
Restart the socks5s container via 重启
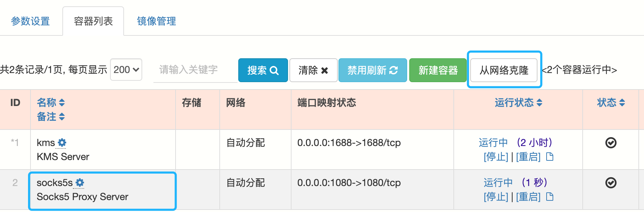click(528, 197)
